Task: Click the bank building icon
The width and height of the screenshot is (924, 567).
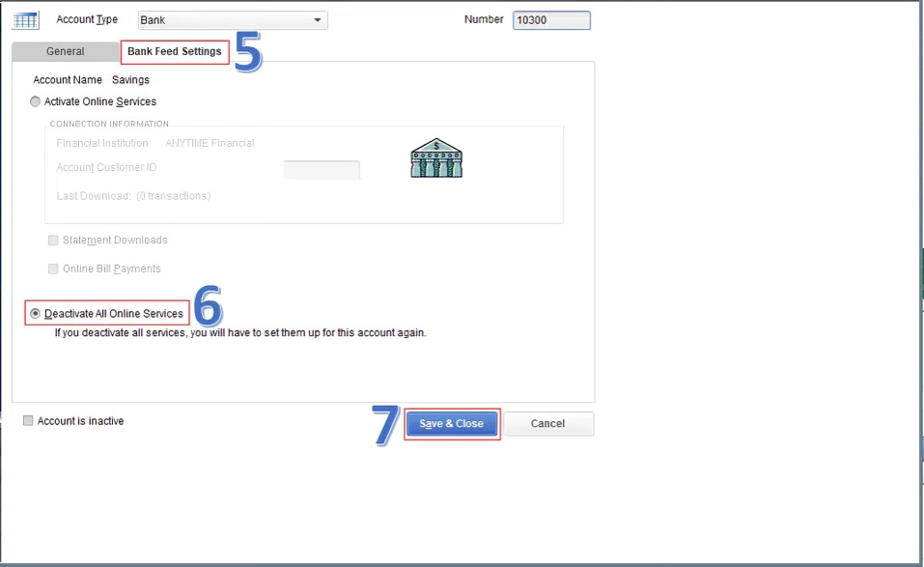Action: coord(436,157)
